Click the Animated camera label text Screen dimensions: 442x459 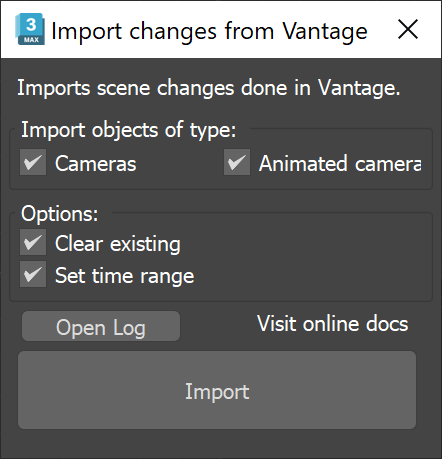click(x=340, y=164)
